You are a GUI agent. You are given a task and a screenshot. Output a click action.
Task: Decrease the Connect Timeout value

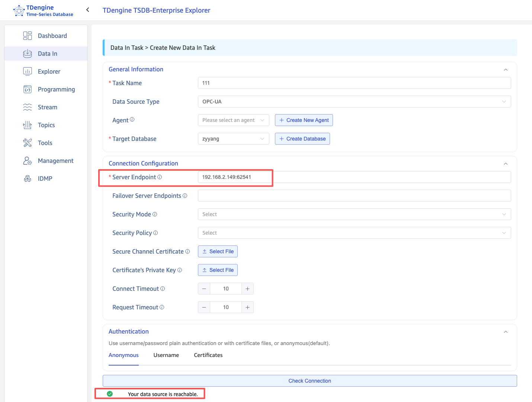point(204,289)
